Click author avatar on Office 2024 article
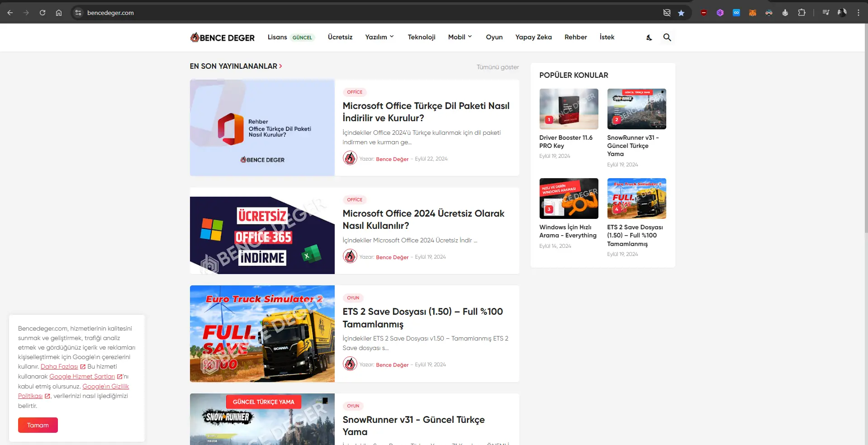 pyautogui.click(x=350, y=256)
